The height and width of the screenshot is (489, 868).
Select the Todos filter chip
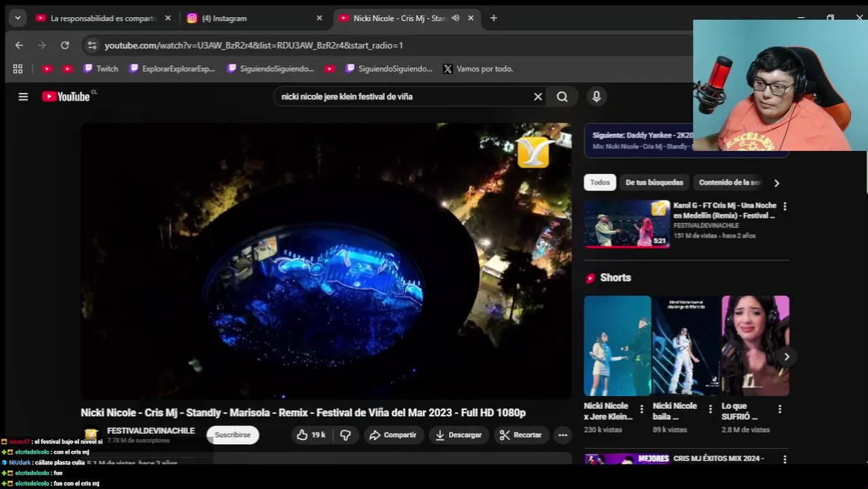600,182
